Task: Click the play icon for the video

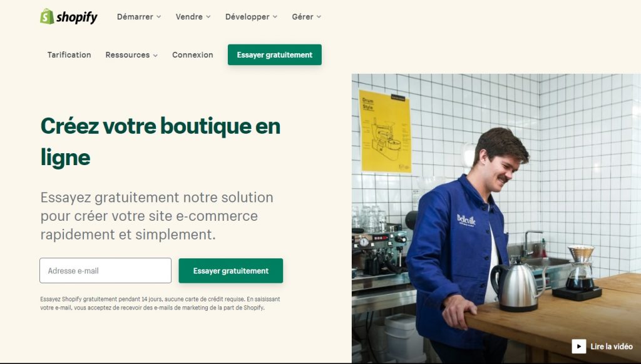Action: coord(578,346)
